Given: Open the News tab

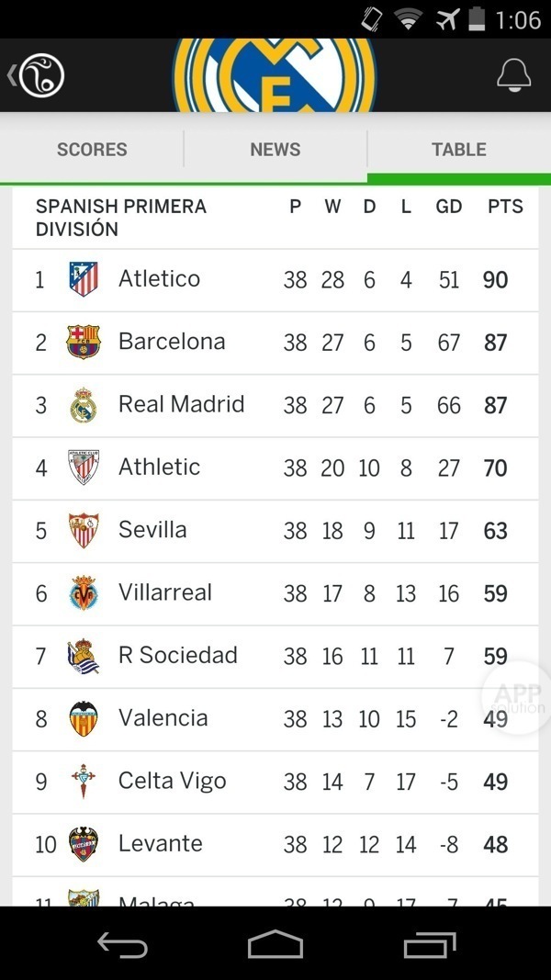Looking at the screenshot, I should point(275,150).
